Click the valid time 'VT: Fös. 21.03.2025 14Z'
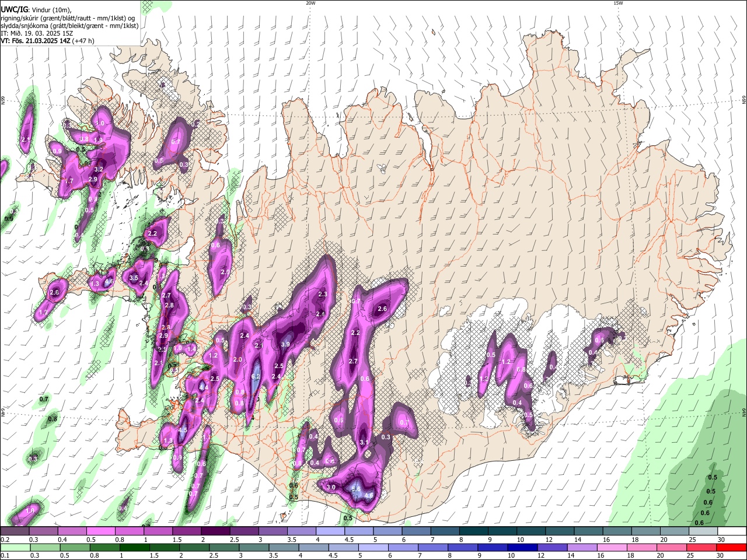 pos(36,41)
